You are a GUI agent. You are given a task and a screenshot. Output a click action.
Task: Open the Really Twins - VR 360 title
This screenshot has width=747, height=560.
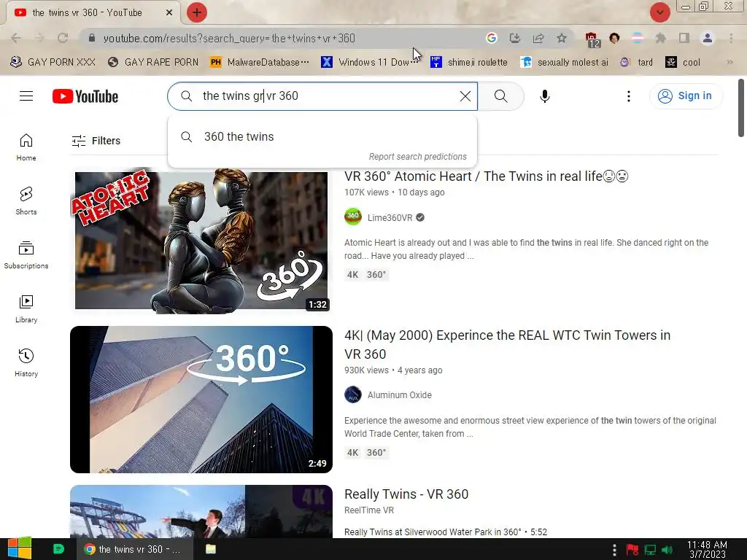(x=406, y=494)
